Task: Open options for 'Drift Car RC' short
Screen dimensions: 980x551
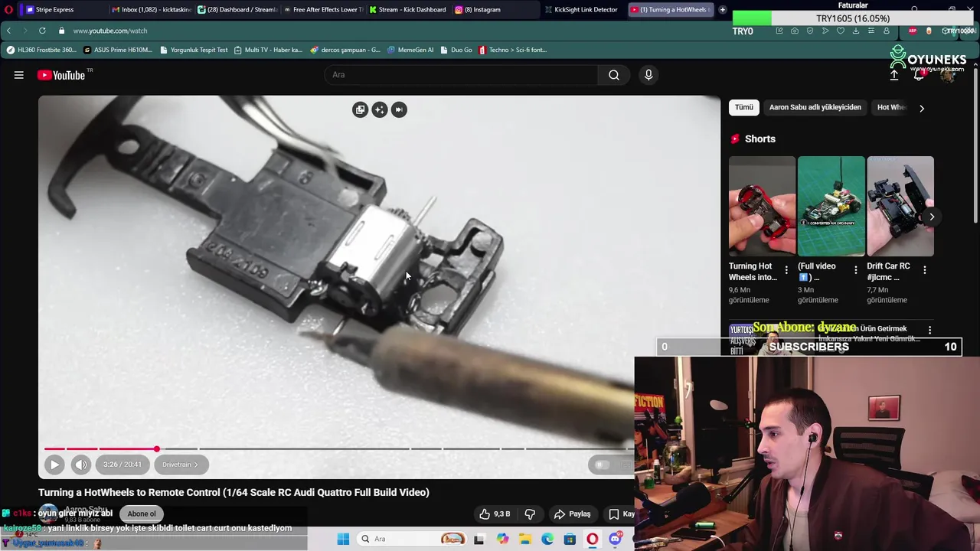Action: (924, 270)
